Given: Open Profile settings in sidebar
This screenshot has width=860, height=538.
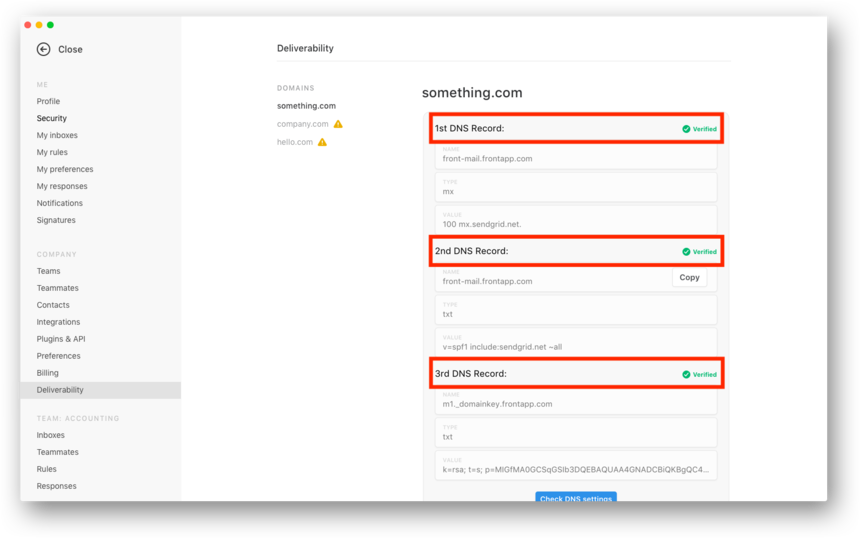Looking at the screenshot, I should (x=48, y=101).
